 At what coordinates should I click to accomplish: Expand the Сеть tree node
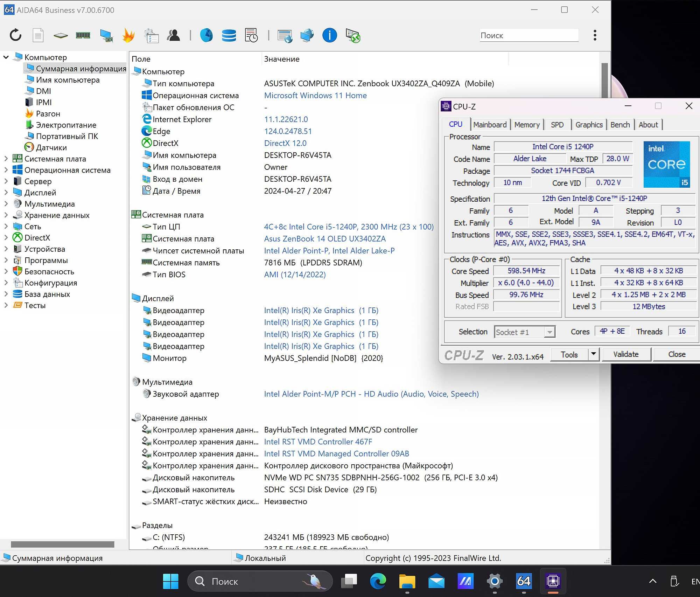click(6, 226)
